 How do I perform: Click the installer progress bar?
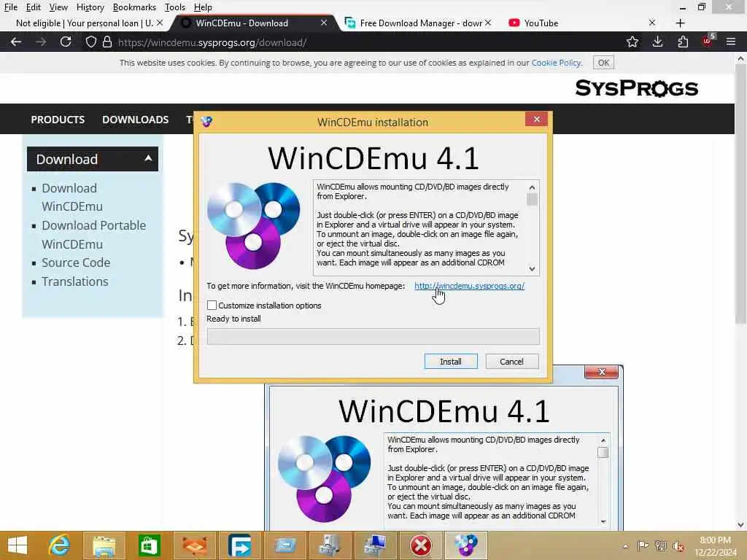point(373,336)
